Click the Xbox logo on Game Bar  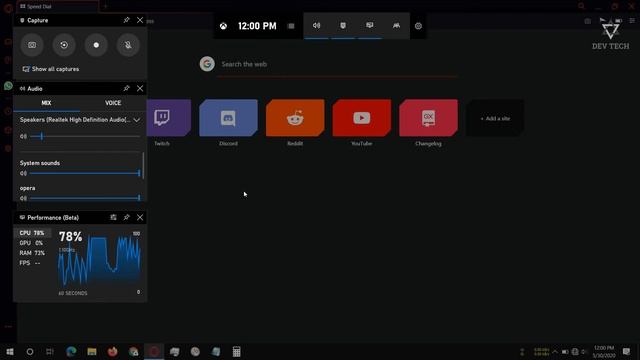point(223,26)
